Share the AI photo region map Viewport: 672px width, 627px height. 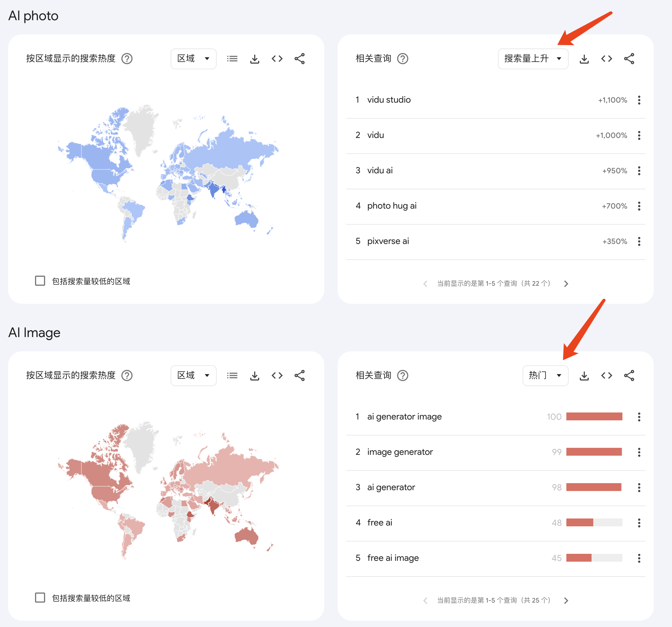click(x=300, y=59)
